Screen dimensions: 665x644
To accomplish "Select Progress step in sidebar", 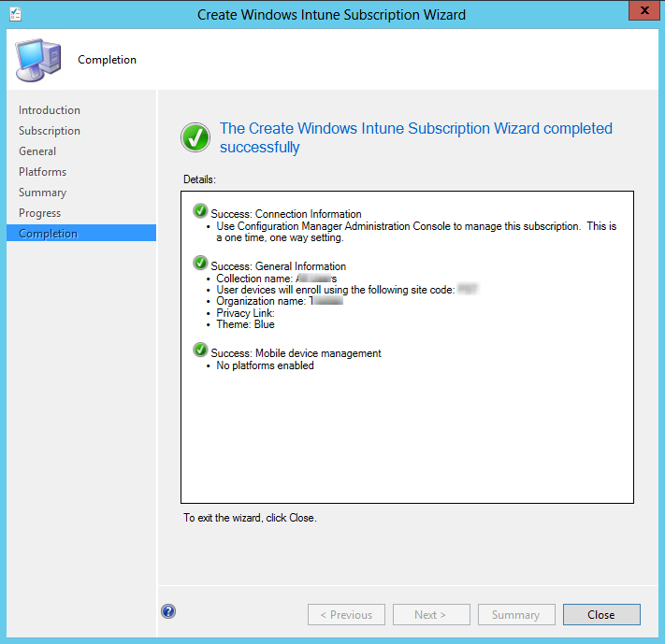I will [x=40, y=213].
